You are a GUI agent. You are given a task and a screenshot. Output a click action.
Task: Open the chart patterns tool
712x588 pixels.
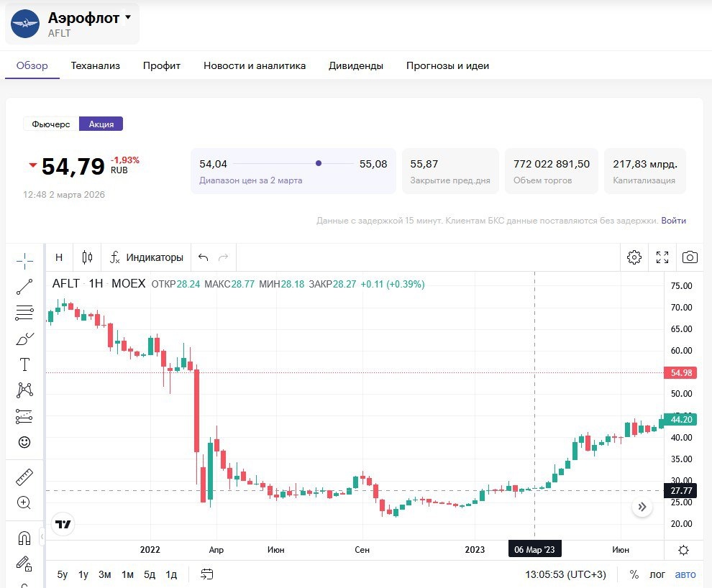[x=24, y=390]
